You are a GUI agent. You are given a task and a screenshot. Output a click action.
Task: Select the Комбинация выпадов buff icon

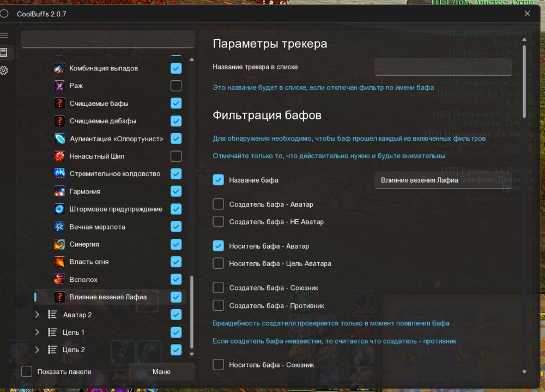tap(60, 68)
